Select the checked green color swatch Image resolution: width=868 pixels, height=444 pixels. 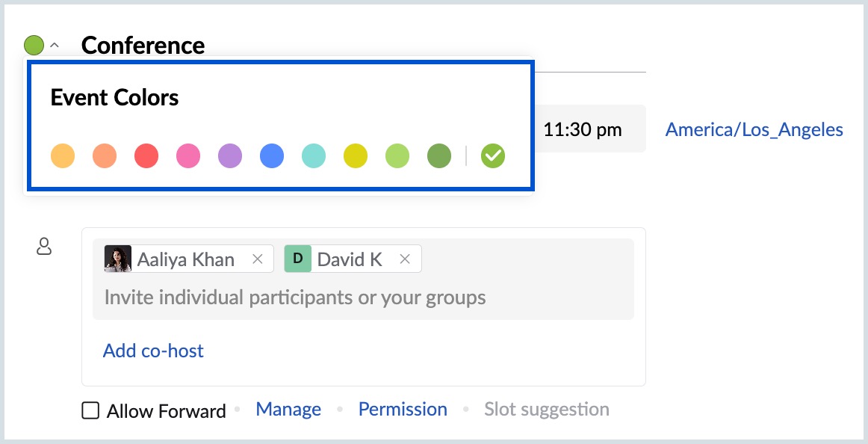point(493,156)
